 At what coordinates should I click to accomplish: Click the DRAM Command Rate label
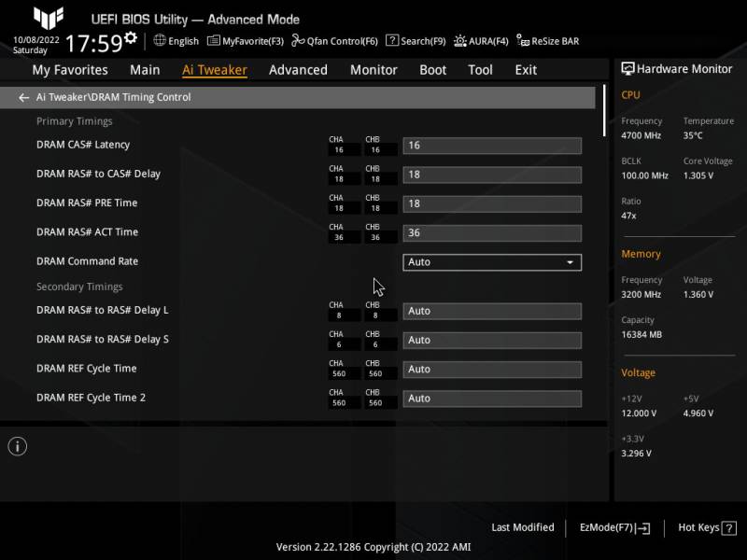coord(87,261)
